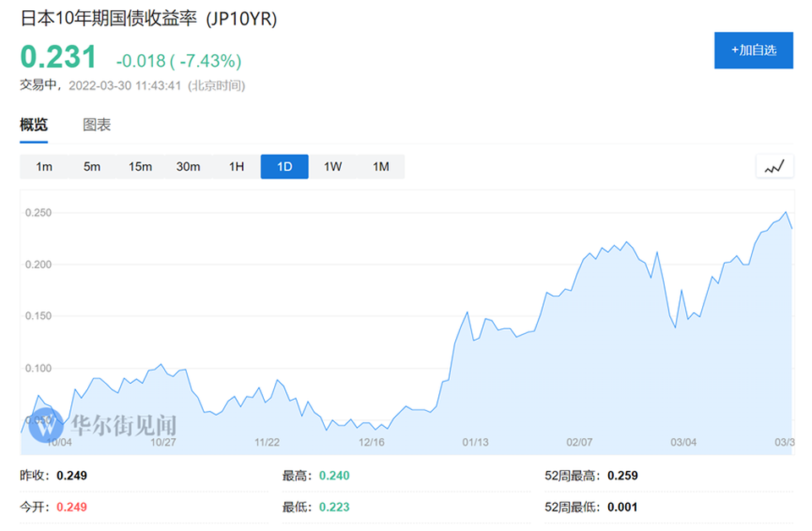812x531 pixels.
Task: Set chart interval to 1H
Action: tap(236, 167)
